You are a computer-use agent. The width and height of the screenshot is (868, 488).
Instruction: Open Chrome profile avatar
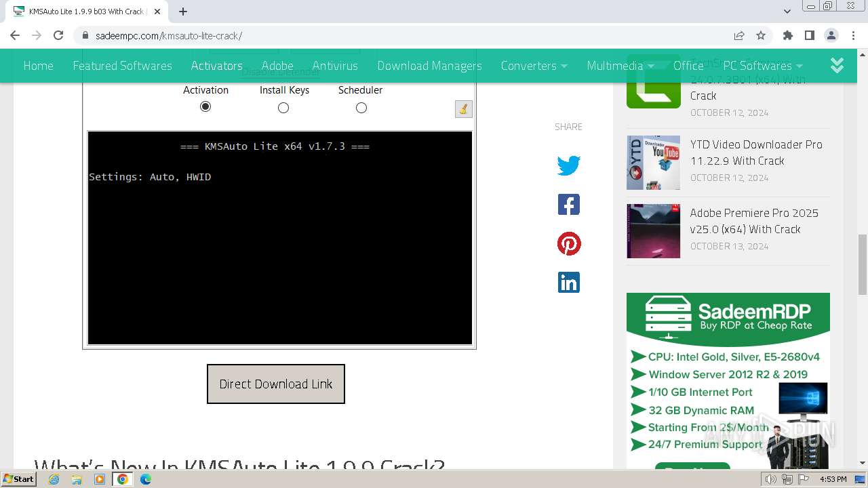pos(831,35)
